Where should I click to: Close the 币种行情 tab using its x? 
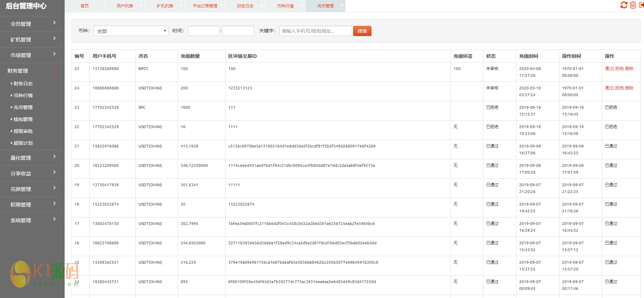(x=302, y=5)
